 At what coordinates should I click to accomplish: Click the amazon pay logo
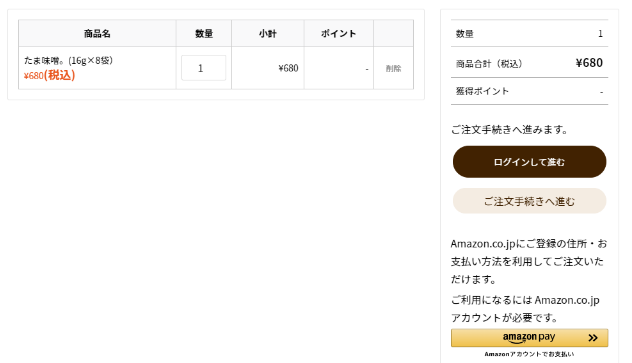pos(529,338)
